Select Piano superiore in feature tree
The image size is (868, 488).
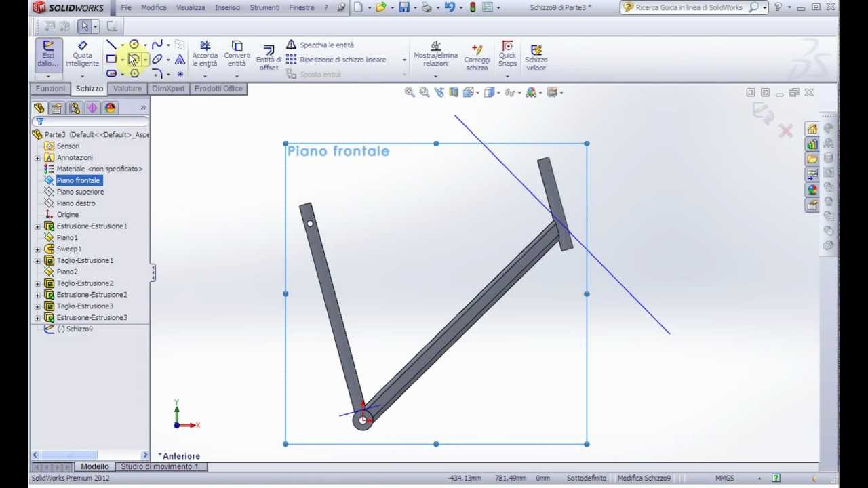click(80, 192)
